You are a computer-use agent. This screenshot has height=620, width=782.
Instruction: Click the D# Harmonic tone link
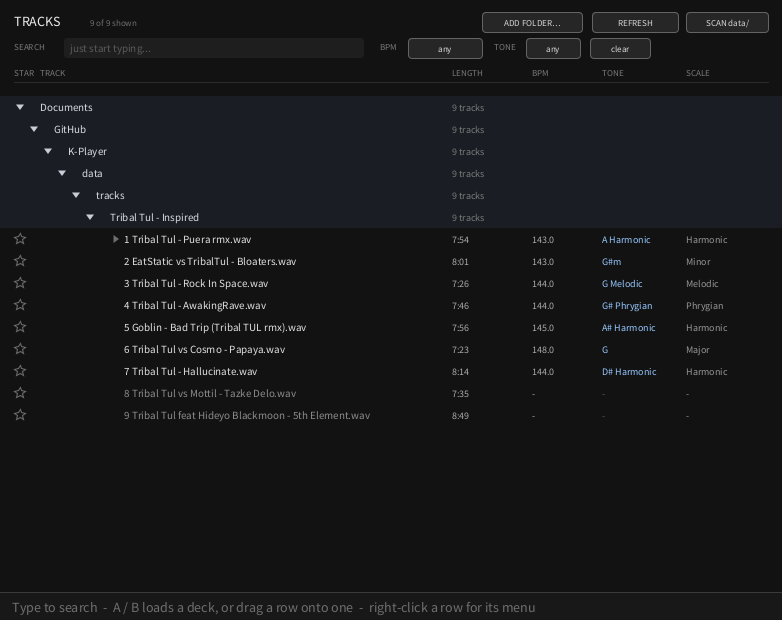pos(629,371)
